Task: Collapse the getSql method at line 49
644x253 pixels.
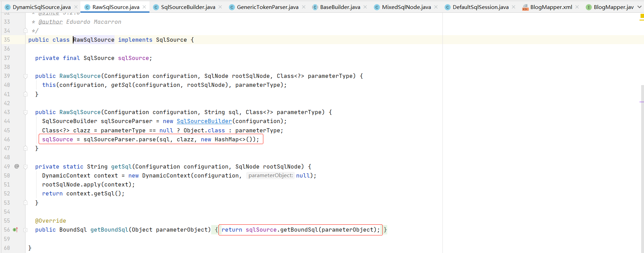Action: (x=26, y=166)
